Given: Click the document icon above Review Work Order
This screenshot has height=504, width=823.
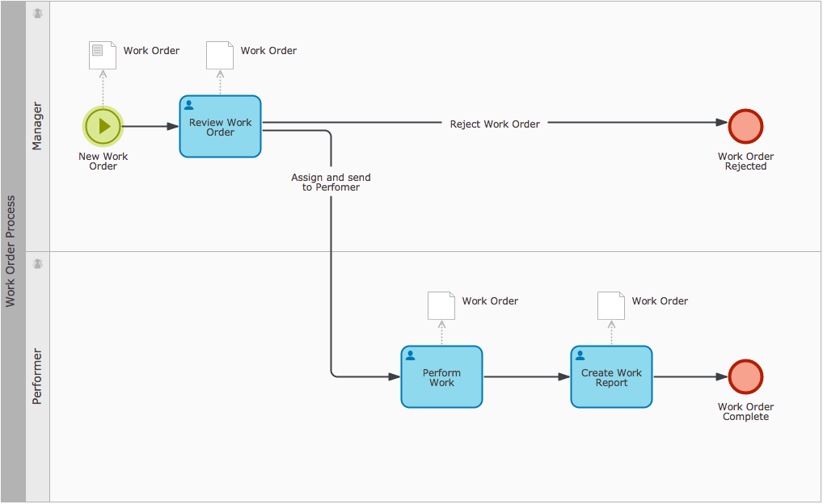Looking at the screenshot, I should (220, 55).
